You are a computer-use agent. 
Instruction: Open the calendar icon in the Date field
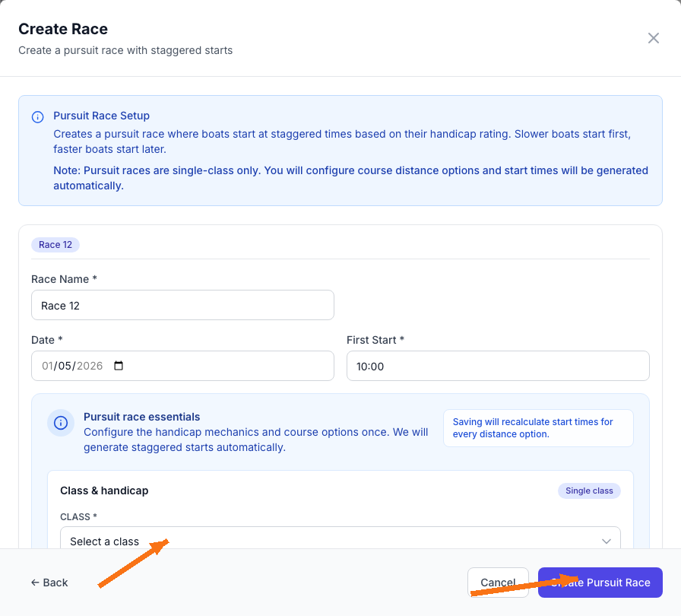pyautogui.click(x=118, y=366)
